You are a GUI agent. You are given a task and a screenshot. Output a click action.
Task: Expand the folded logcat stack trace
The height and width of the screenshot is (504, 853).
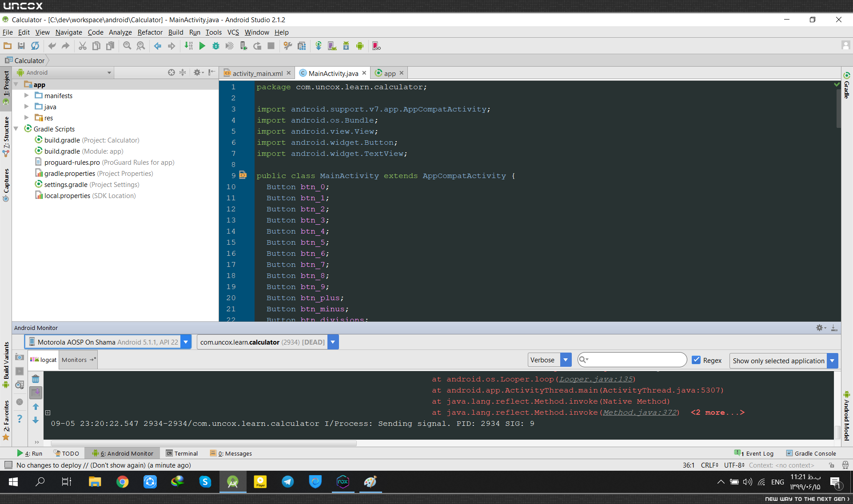tap(48, 413)
